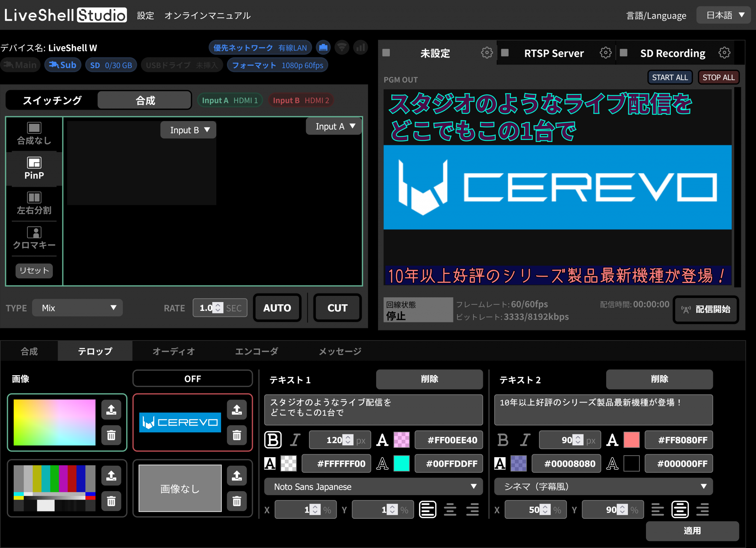This screenshot has width=756, height=548.
Task: Toggle bold formatting for テキスト 1
Action: (273, 440)
